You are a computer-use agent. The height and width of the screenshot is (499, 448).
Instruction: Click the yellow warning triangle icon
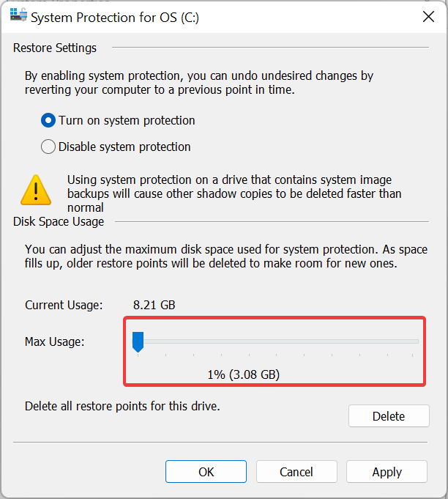coord(36,190)
